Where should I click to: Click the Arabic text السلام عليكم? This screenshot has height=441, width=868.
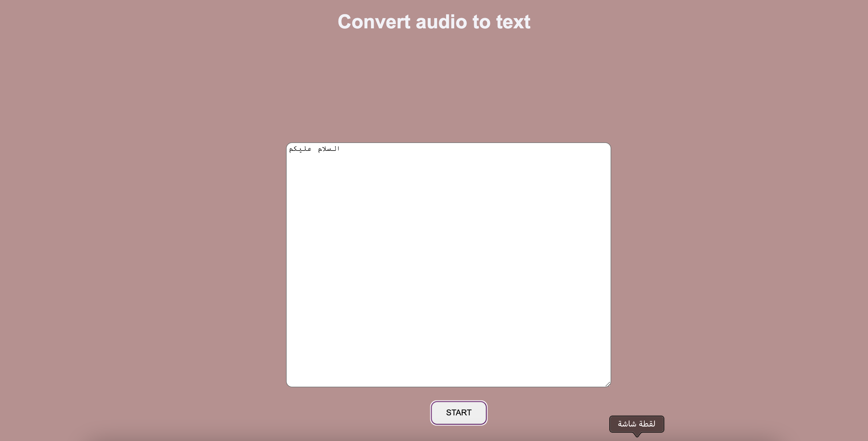314,149
